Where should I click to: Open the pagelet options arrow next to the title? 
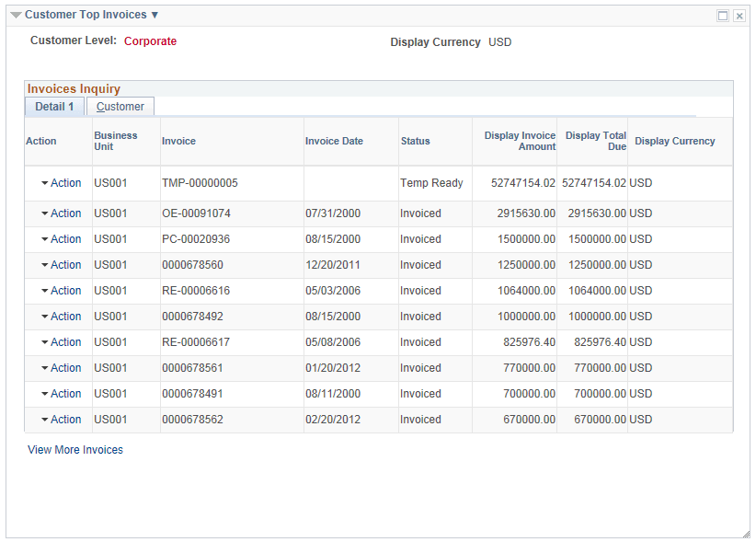coord(154,15)
